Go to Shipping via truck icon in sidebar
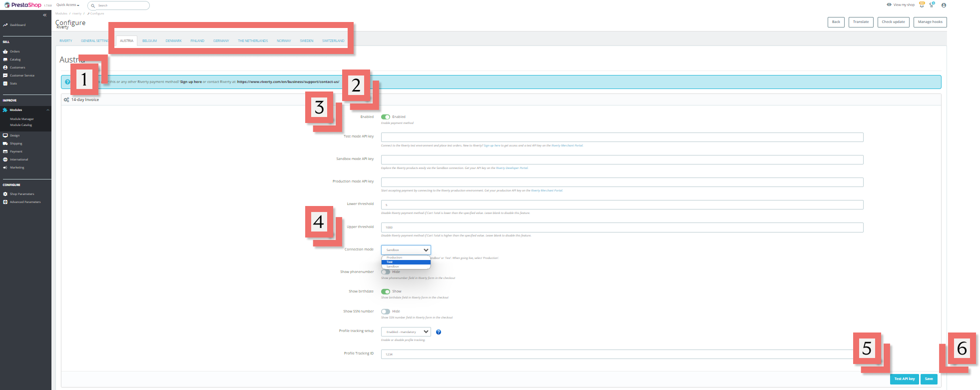 point(5,143)
